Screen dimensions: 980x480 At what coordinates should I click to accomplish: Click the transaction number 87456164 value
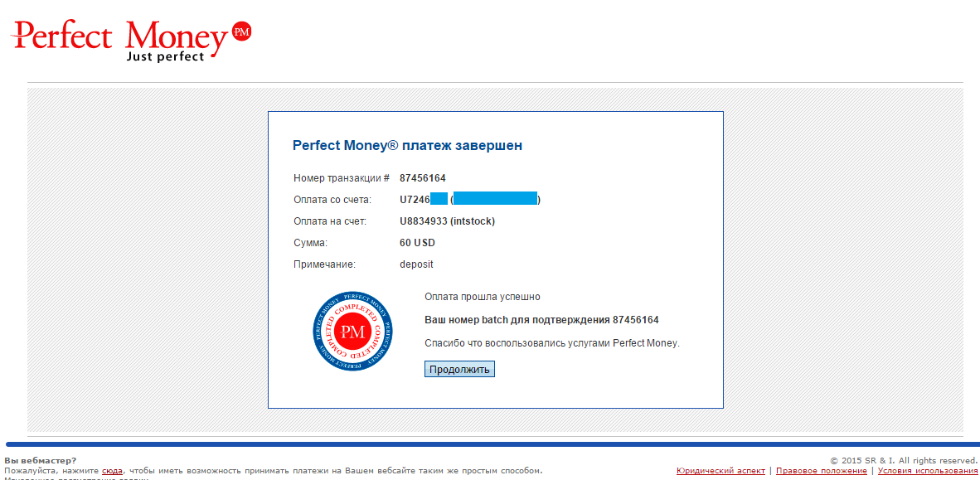(x=422, y=178)
